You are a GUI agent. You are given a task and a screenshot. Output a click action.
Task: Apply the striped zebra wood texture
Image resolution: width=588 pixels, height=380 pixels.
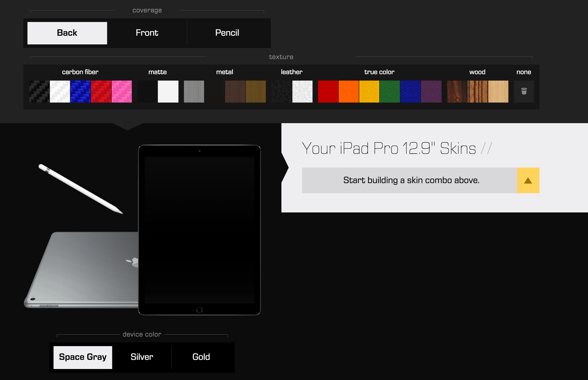(x=478, y=92)
